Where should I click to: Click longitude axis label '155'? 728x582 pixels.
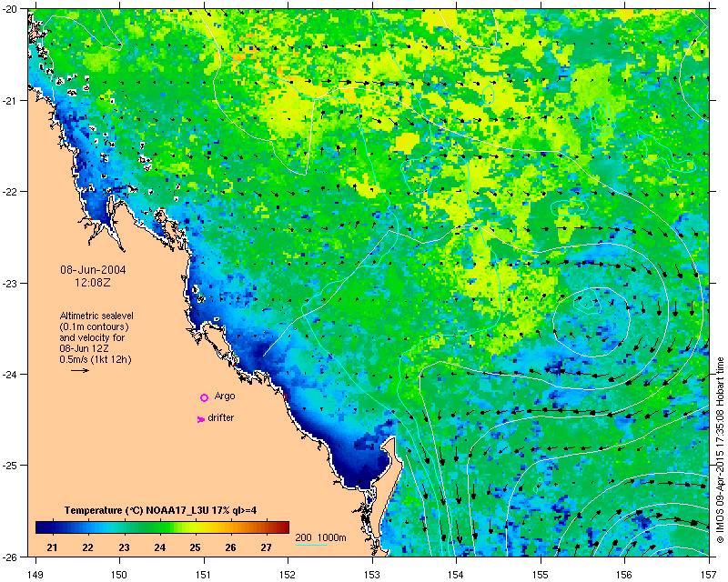[541, 575]
